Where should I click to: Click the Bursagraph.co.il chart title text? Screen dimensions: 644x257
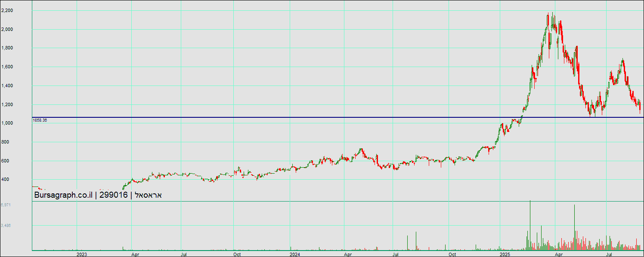tap(97, 195)
